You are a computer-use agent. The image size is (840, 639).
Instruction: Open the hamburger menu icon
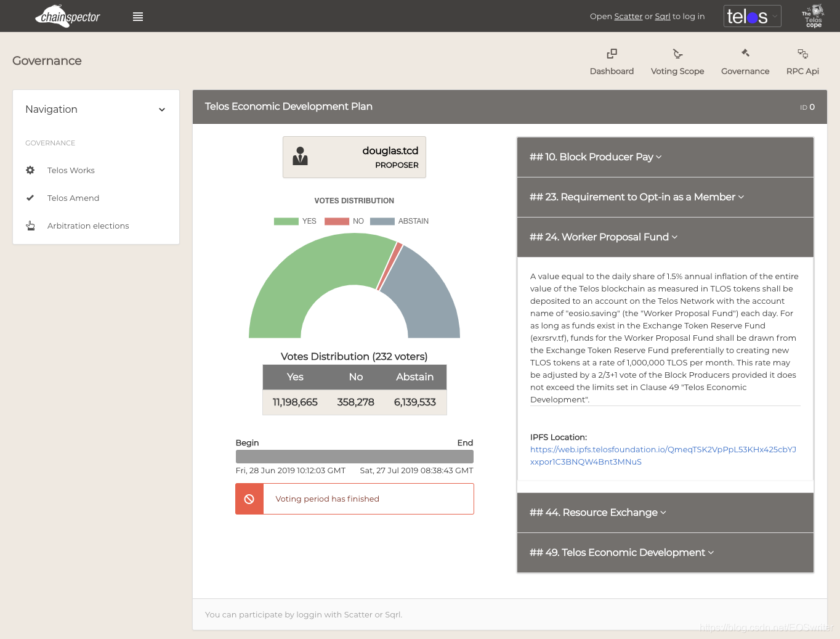pos(138,17)
